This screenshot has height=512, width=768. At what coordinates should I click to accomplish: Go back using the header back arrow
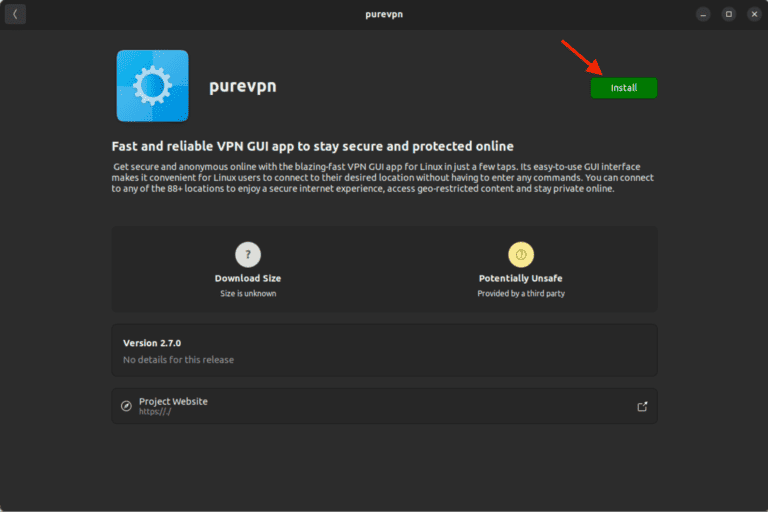click(x=15, y=14)
